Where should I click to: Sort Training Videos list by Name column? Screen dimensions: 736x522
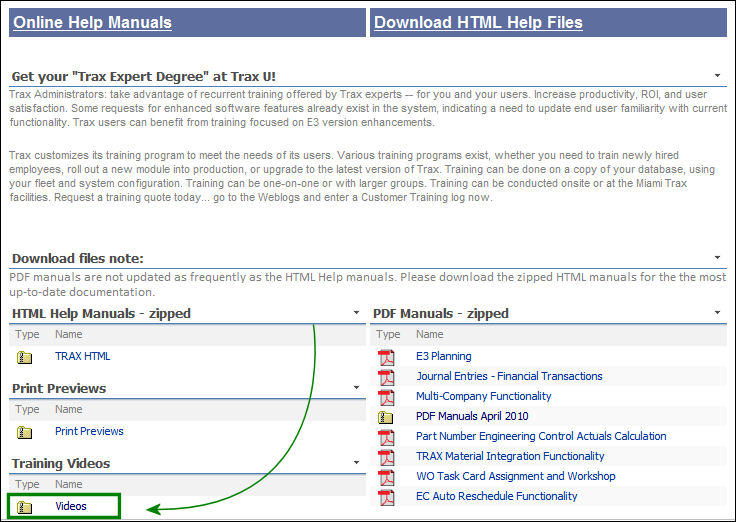(x=69, y=484)
